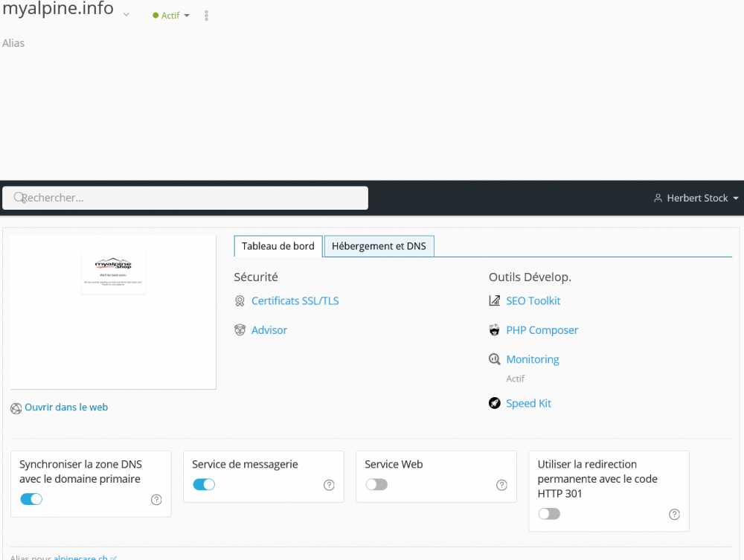Click the help icon beside Service Web toggle
The image size is (744, 560).
tap(501, 484)
